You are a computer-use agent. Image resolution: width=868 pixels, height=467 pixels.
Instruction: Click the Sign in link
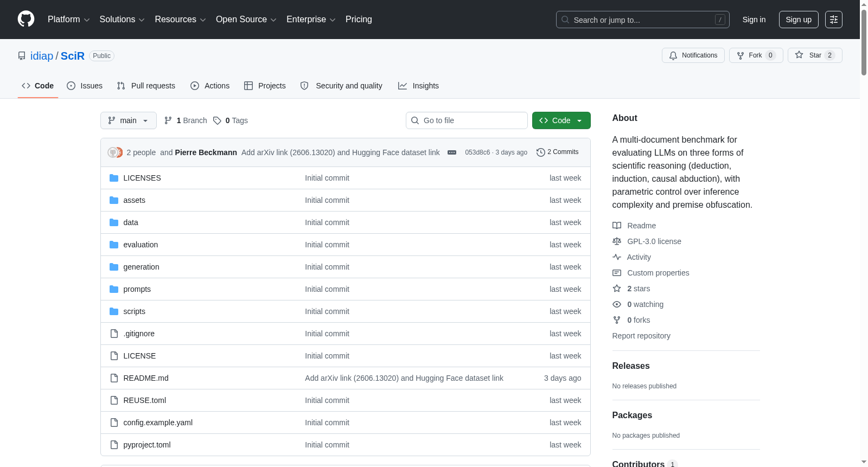click(x=754, y=20)
